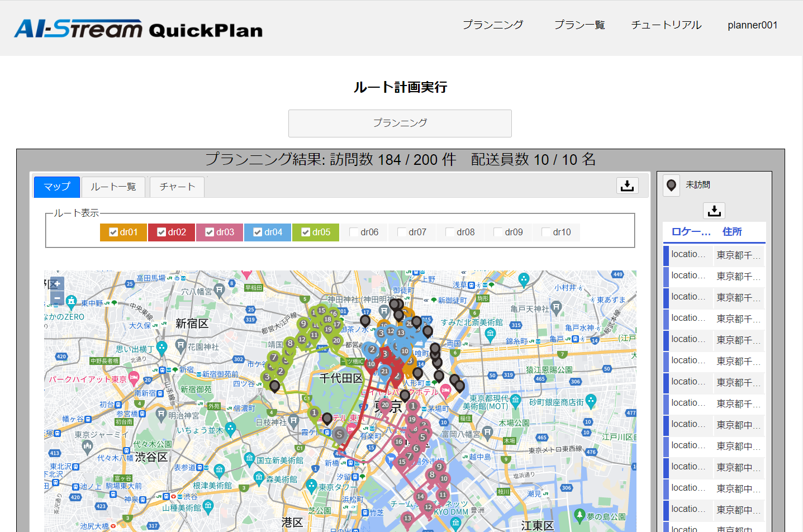Show the dr10 route on the map
803x532 pixels.
546,232
